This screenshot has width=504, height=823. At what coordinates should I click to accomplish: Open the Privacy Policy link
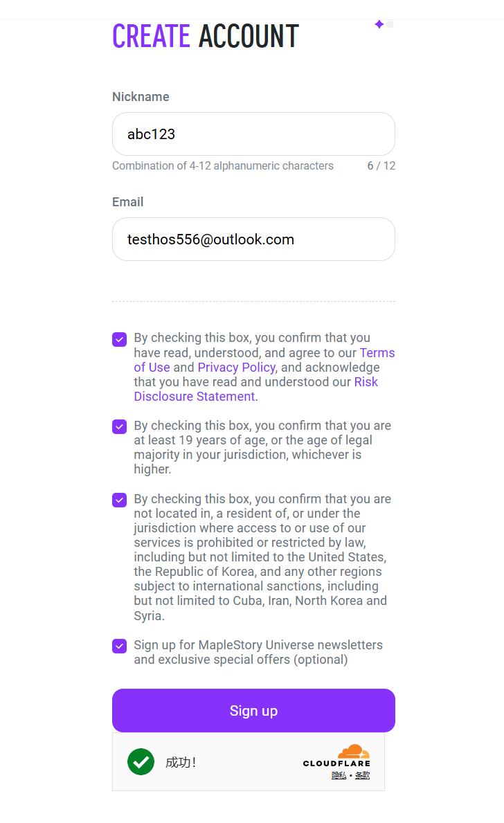tap(236, 368)
